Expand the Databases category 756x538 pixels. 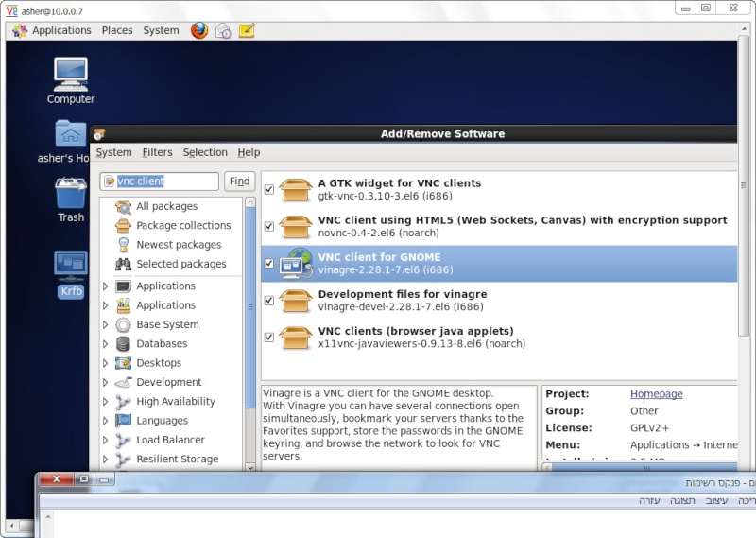106,344
